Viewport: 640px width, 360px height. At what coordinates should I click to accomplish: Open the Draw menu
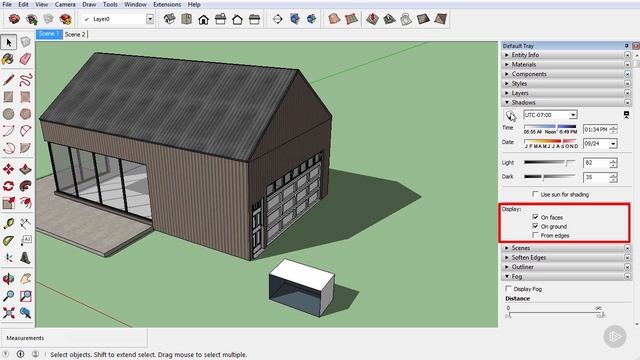(89, 4)
